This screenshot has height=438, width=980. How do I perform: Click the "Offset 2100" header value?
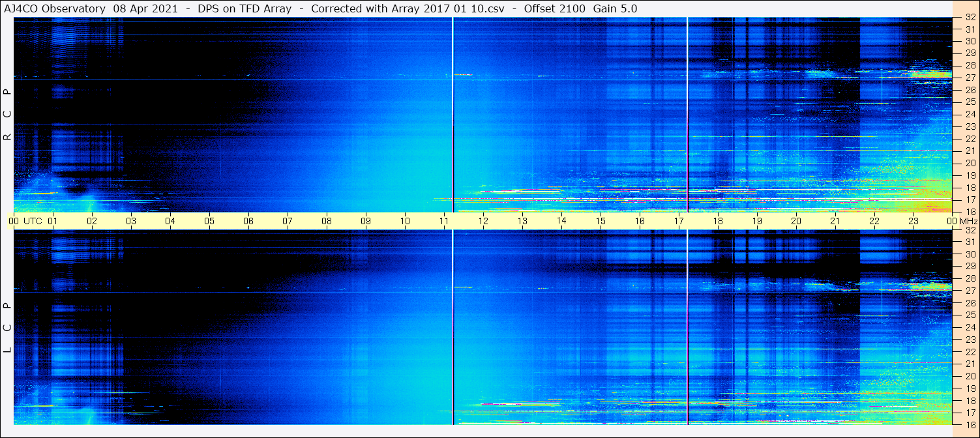click(554, 9)
